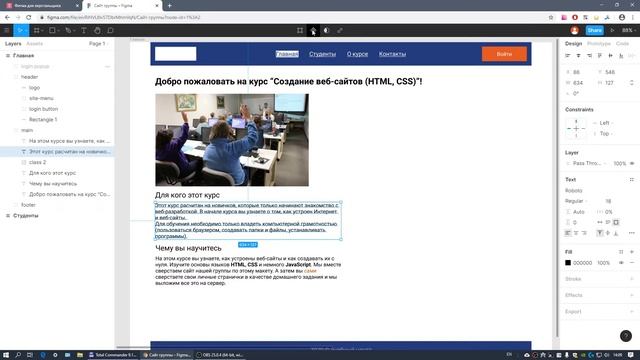The height and width of the screenshot is (360, 640).
Task: Select footer layer in Layers panel
Action: click(28, 205)
